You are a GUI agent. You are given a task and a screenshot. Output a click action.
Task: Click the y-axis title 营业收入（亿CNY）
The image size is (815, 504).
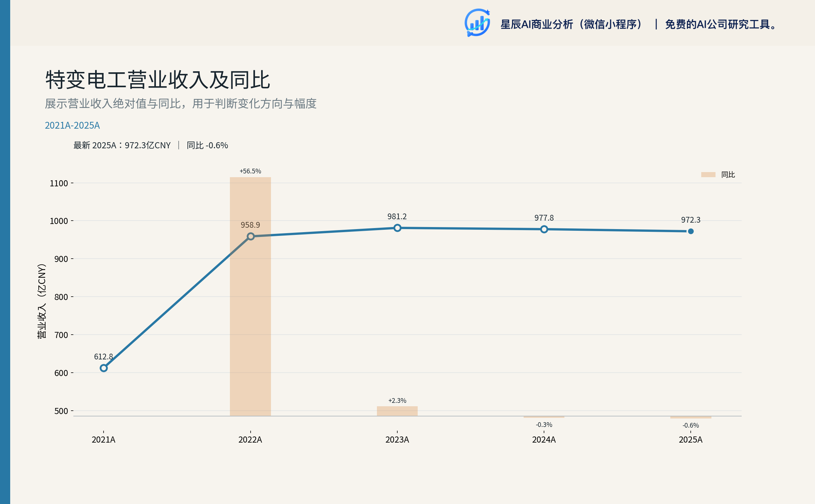pos(41,301)
